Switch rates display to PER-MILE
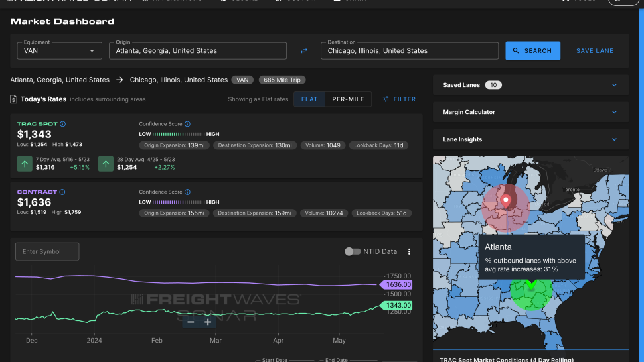644x362 pixels. pyautogui.click(x=348, y=99)
